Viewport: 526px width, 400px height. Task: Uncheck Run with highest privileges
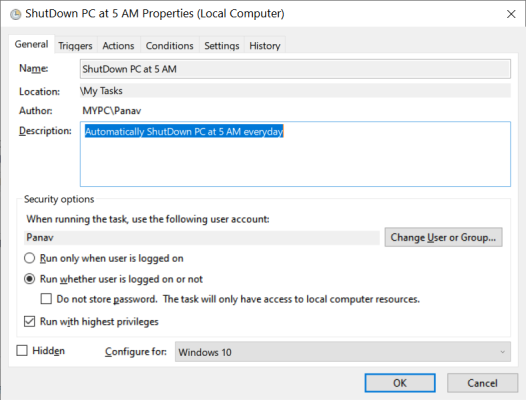click(29, 321)
